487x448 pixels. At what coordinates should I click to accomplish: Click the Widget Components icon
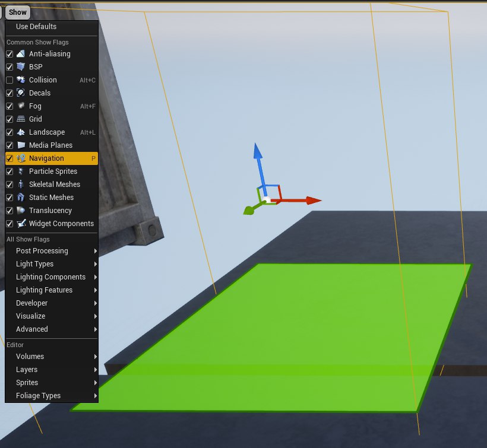(x=21, y=223)
